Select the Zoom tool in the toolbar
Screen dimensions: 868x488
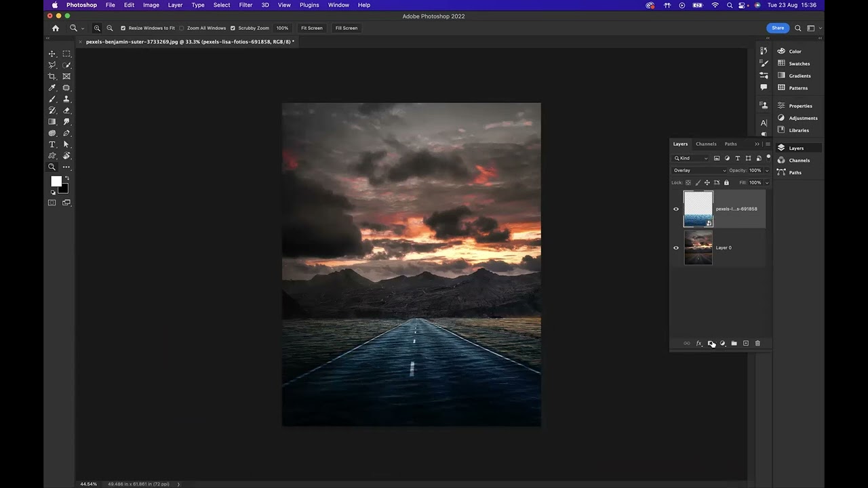point(52,167)
